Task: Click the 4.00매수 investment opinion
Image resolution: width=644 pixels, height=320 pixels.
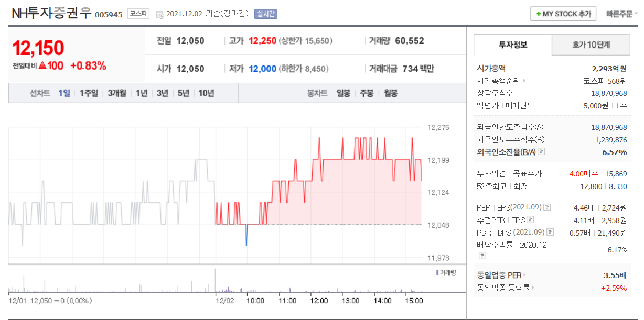Action: pos(585,174)
